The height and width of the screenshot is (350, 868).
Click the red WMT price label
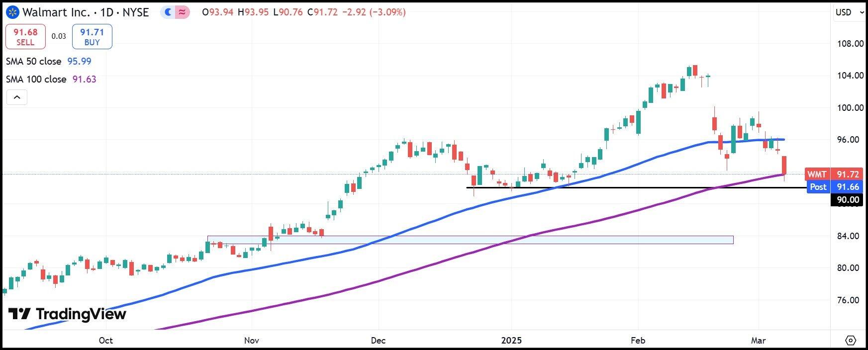(x=834, y=174)
